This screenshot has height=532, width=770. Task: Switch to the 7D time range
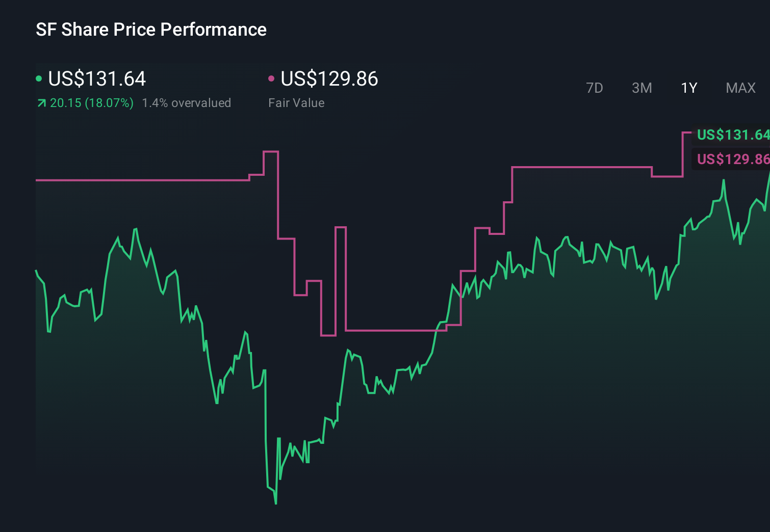tap(595, 88)
